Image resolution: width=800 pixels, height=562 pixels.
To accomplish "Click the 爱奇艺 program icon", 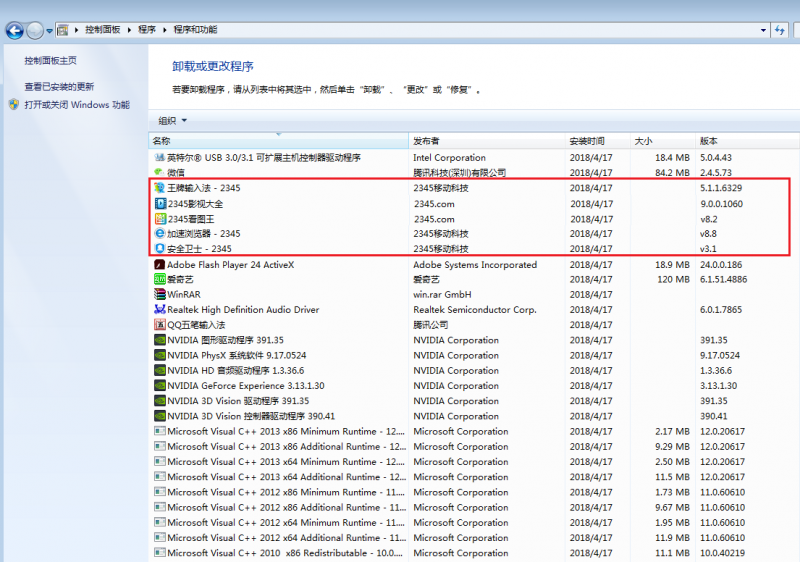I will point(160,279).
